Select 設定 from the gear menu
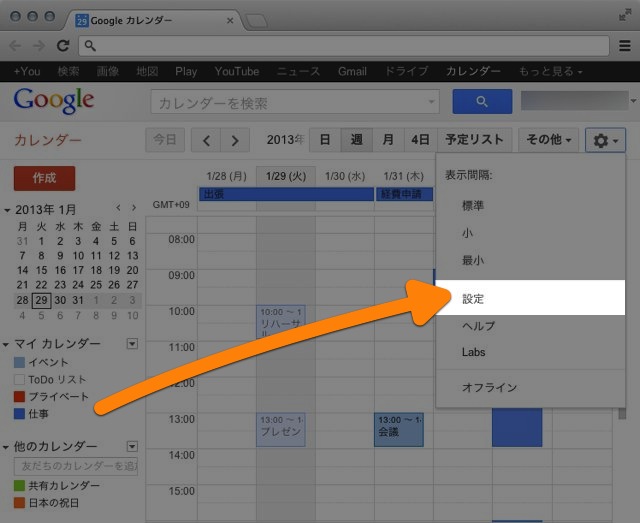 (x=530, y=298)
